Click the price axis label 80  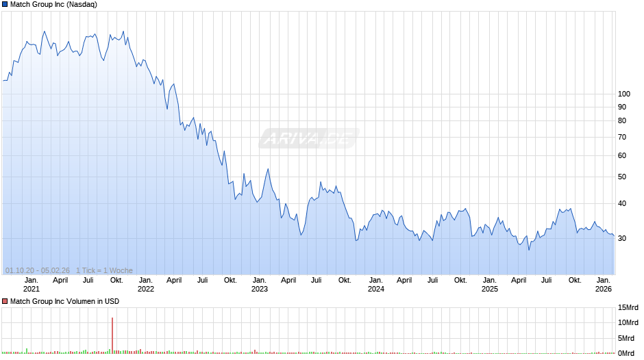pyautogui.click(x=622, y=120)
